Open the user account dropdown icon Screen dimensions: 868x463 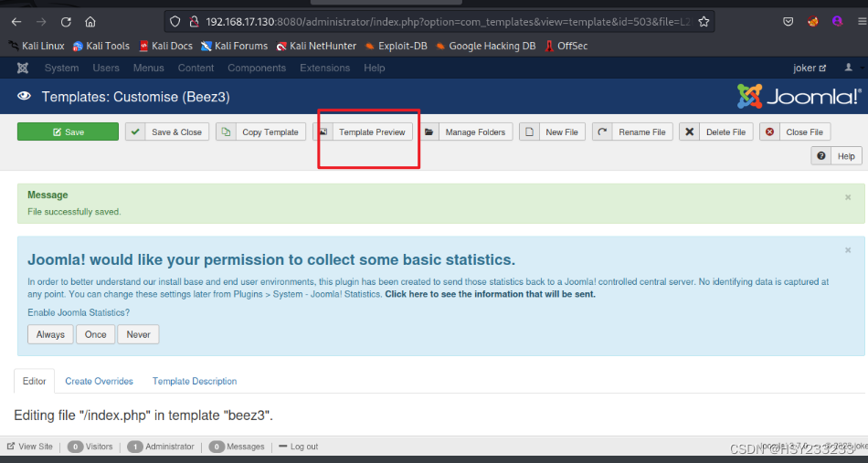(851, 68)
